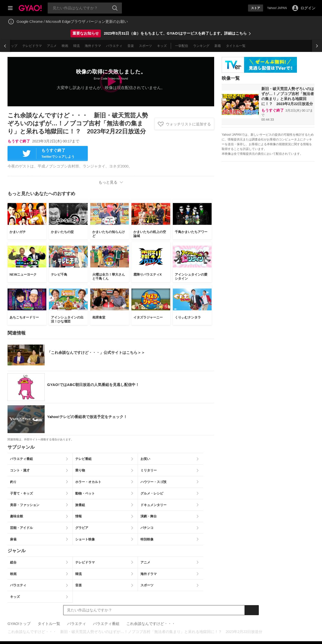Open Chrome/Edge browser update notice link
The height and width of the screenshot is (644, 322).
(x=72, y=22)
